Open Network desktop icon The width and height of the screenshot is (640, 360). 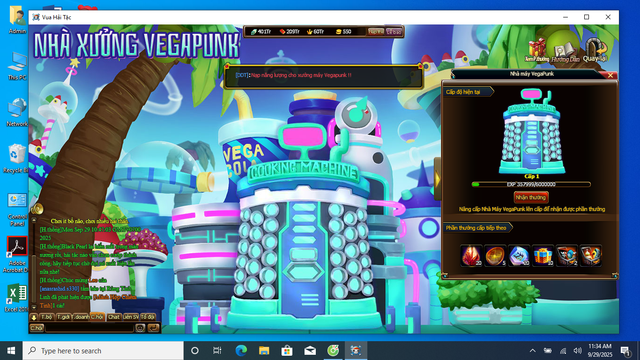point(17,112)
